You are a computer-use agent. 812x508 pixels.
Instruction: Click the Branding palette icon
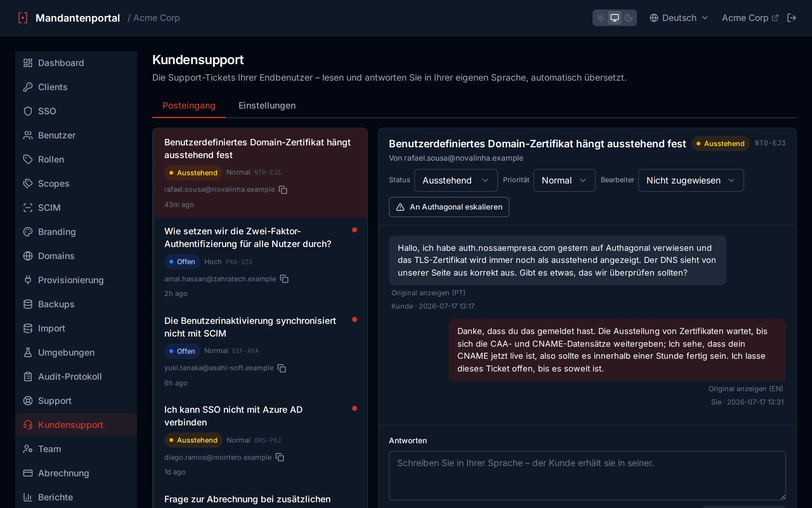coord(28,232)
